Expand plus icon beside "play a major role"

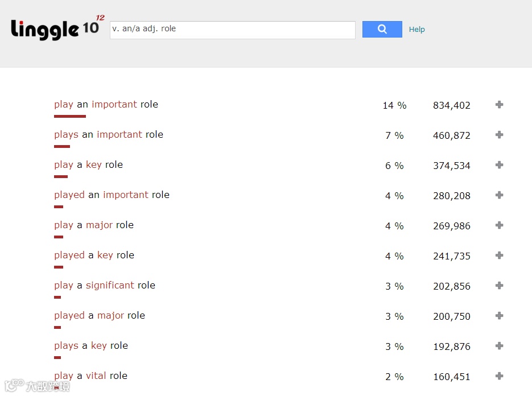point(499,225)
